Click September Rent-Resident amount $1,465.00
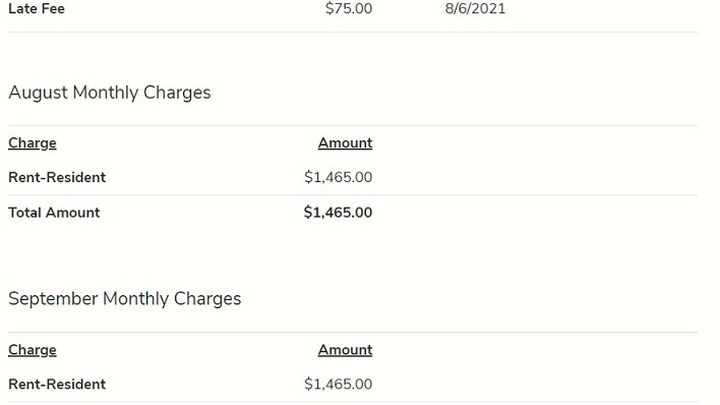 tap(338, 384)
